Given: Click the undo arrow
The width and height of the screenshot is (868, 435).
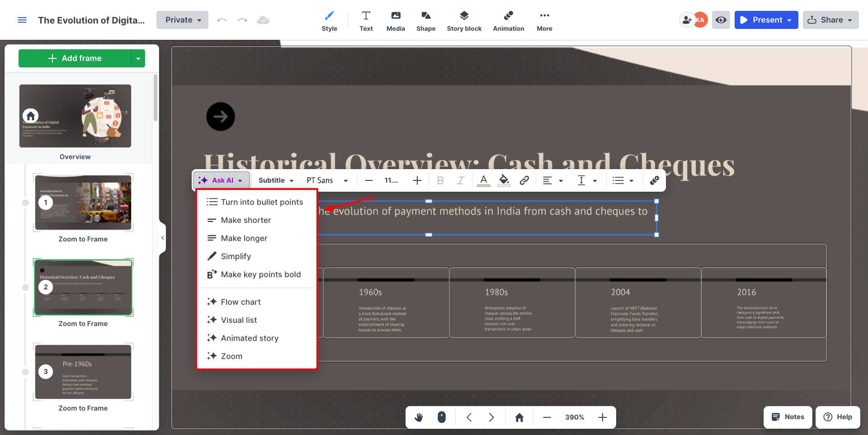Looking at the screenshot, I should point(222,20).
